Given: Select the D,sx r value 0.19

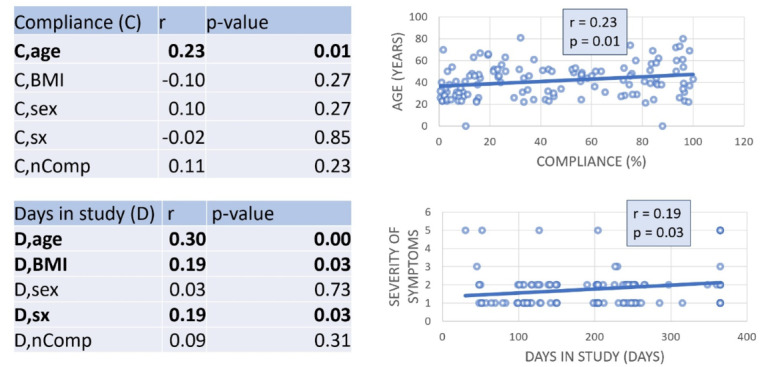Looking at the screenshot, I should (x=187, y=315).
